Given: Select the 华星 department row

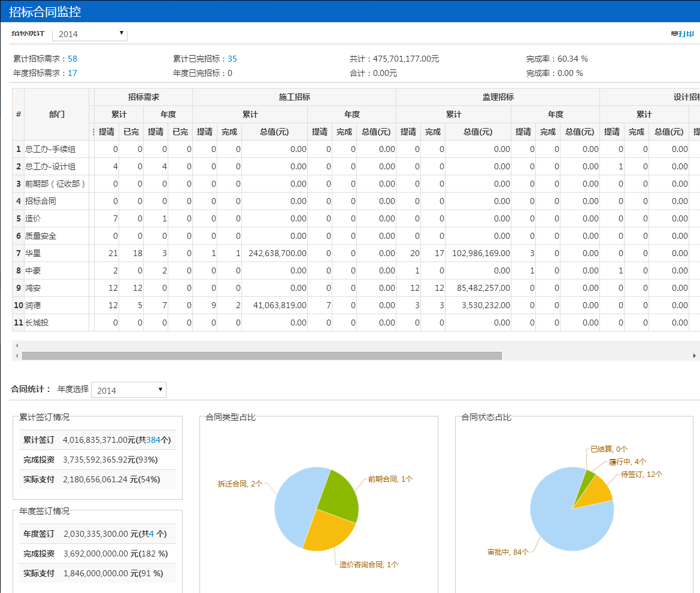Looking at the screenshot, I should click(x=34, y=253).
